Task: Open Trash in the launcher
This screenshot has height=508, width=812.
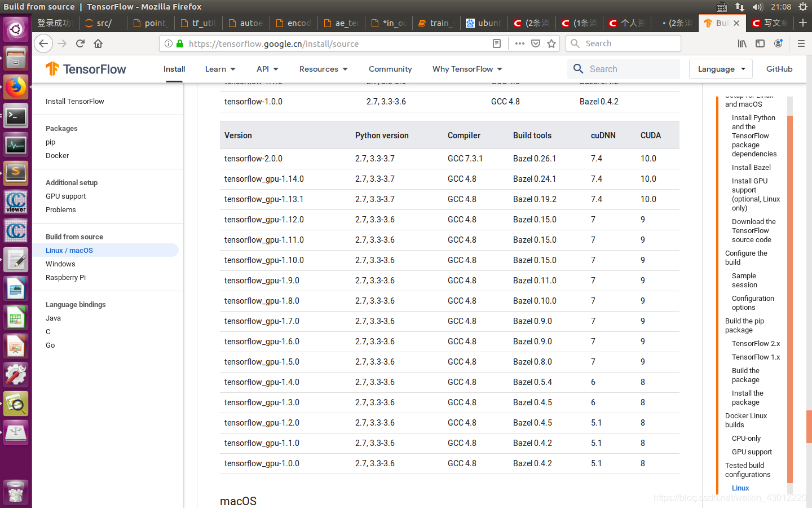Action: [x=16, y=492]
